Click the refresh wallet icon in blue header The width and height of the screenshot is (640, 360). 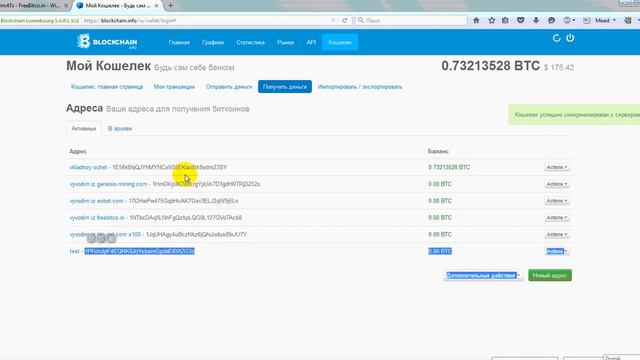pyautogui.click(x=556, y=38)
